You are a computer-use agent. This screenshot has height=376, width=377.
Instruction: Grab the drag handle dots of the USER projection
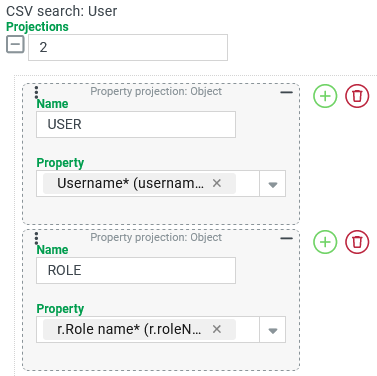point(36,92)
